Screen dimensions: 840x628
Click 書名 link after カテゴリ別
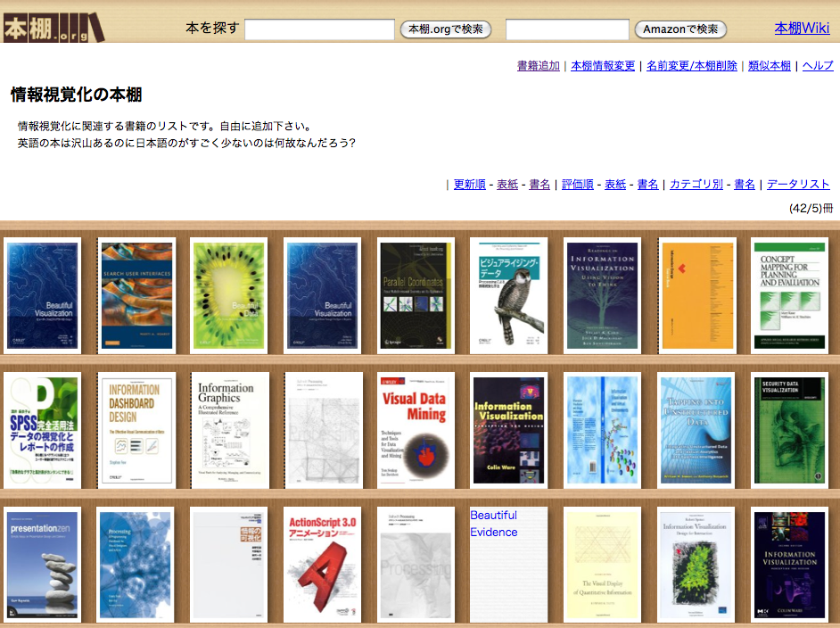(745, 185)
